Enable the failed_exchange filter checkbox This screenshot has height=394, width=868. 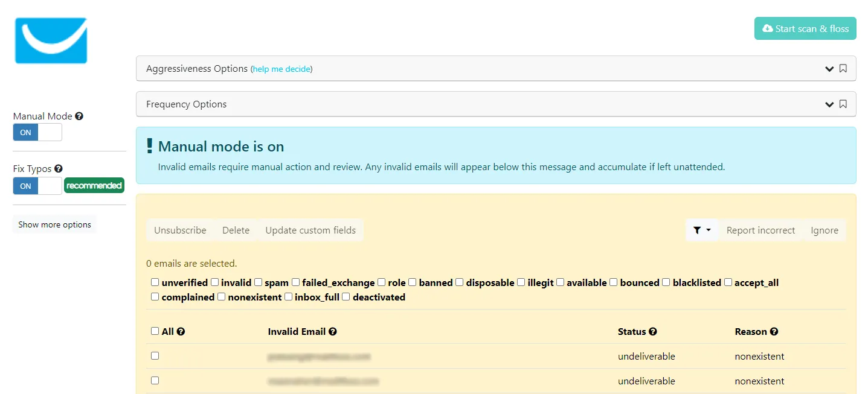coord(295,282)
